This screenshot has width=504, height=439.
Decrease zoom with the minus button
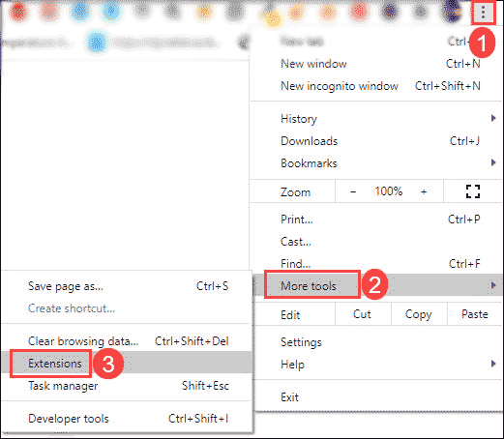353,191
